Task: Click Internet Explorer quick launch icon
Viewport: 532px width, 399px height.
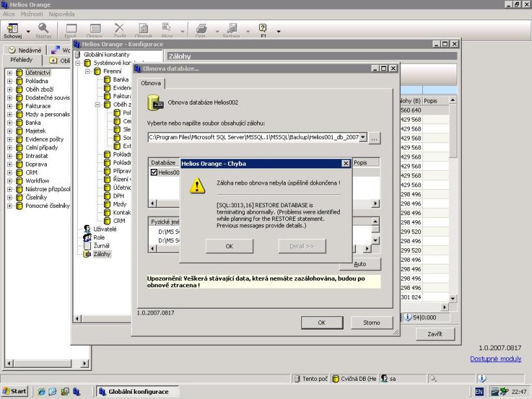Action: pos(42,391)
